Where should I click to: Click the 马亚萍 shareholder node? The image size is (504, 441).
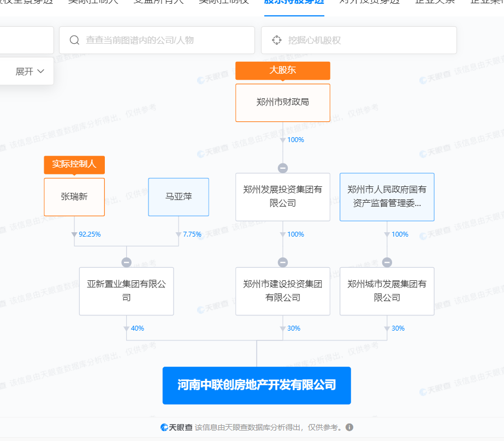pos(179,197)
